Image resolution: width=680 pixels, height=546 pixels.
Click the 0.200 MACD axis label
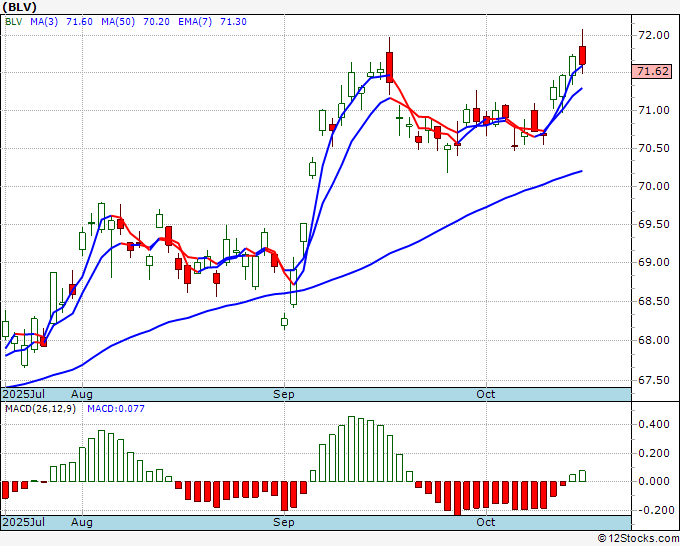[x=654, y=454]
